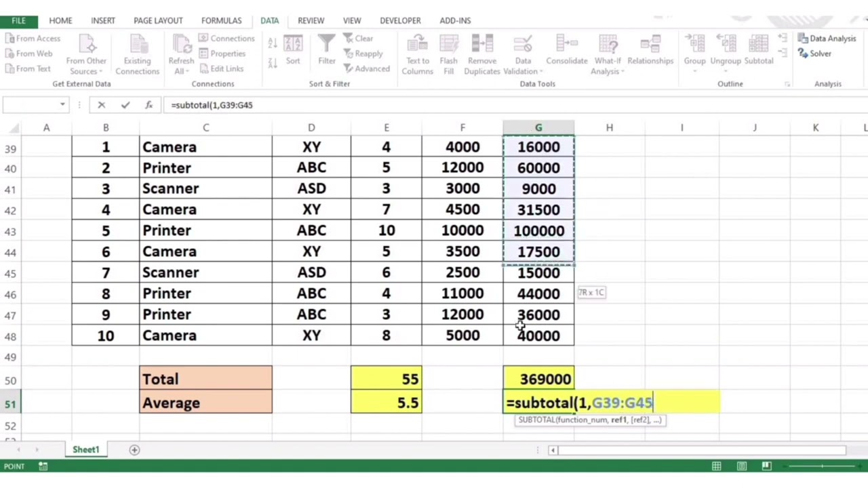Toggle the Filter funnel
This screenshot has height=488, width=868.
point(327,50)
